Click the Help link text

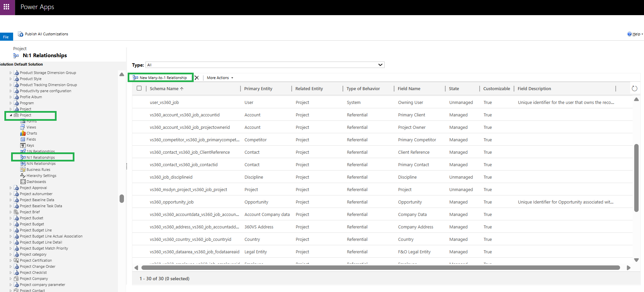click(636, 34)
